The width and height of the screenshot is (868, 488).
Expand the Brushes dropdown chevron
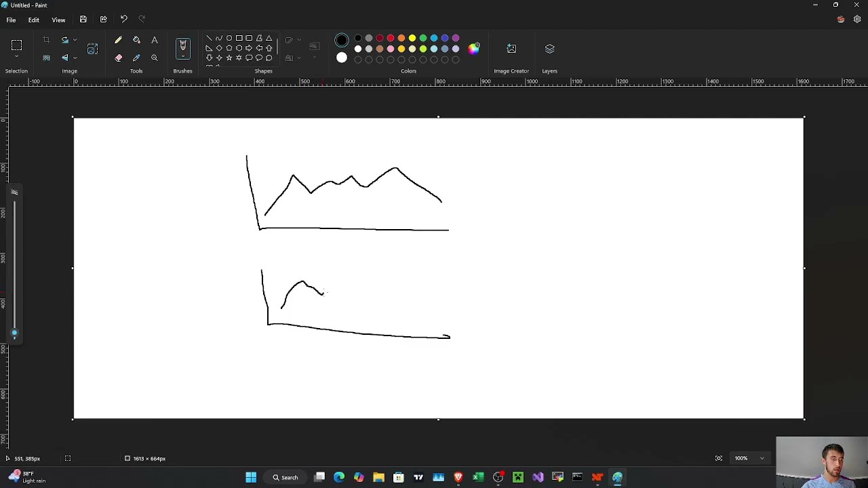tap(182, 56)
